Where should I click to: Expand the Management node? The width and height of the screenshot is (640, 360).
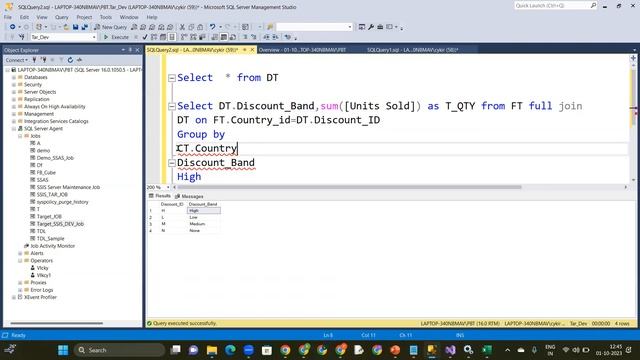click(14, 114)
